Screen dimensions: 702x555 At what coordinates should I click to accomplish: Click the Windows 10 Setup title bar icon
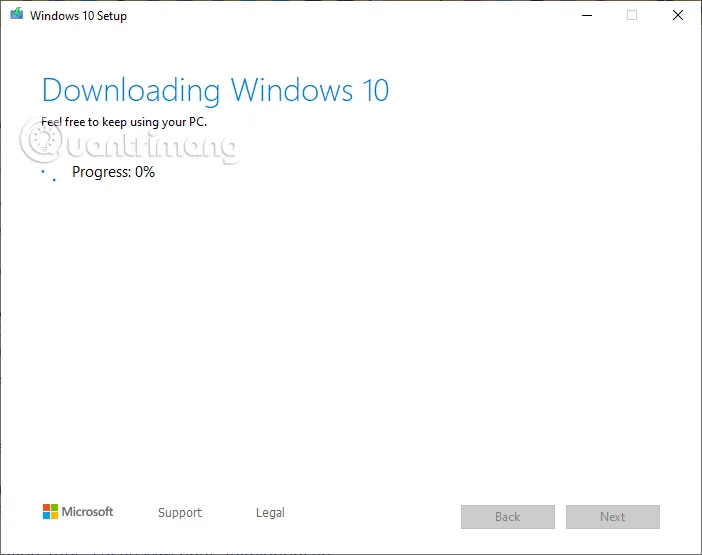tap(17, 14)
